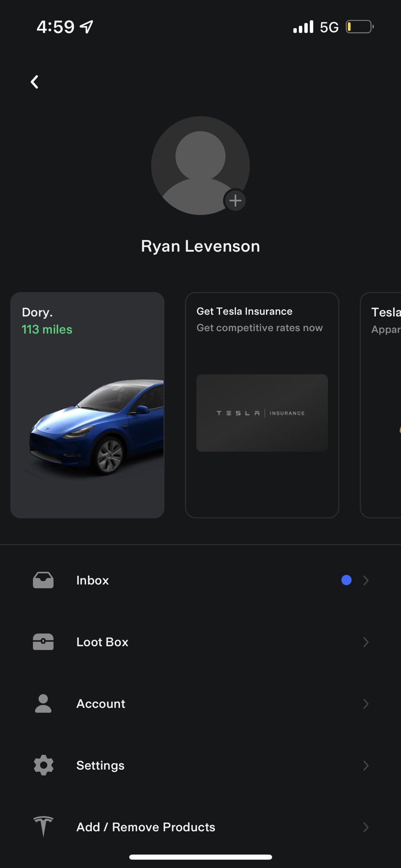The height and width of the screenshot is (868, 401).
Task: Tap the back arrow icon
Action: pos(35,82)
